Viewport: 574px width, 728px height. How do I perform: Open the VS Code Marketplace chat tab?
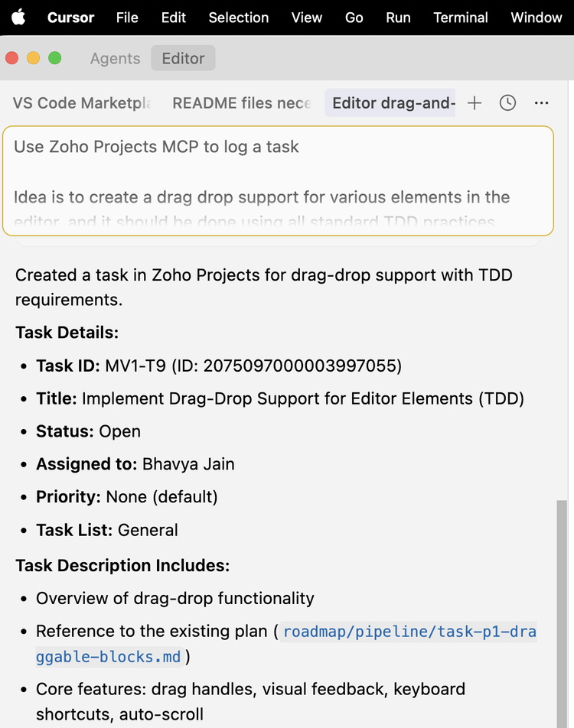(x=82, y=103)
